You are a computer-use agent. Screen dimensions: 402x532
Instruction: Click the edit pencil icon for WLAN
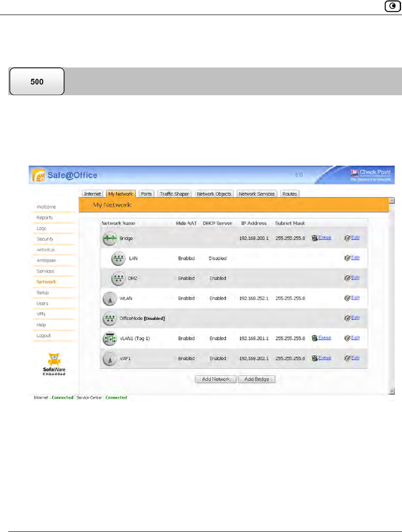(x=347, y=298)
